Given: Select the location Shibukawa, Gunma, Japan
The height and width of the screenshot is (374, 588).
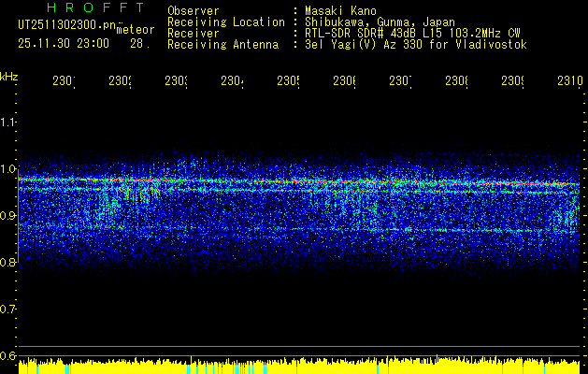Looking at the screenshot, I should click(380, 22).
